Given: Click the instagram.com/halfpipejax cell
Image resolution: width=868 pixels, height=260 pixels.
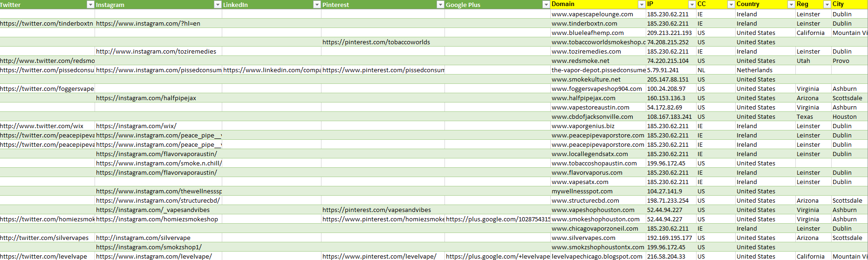Looking at the screenshot, I should coord(158,98).
